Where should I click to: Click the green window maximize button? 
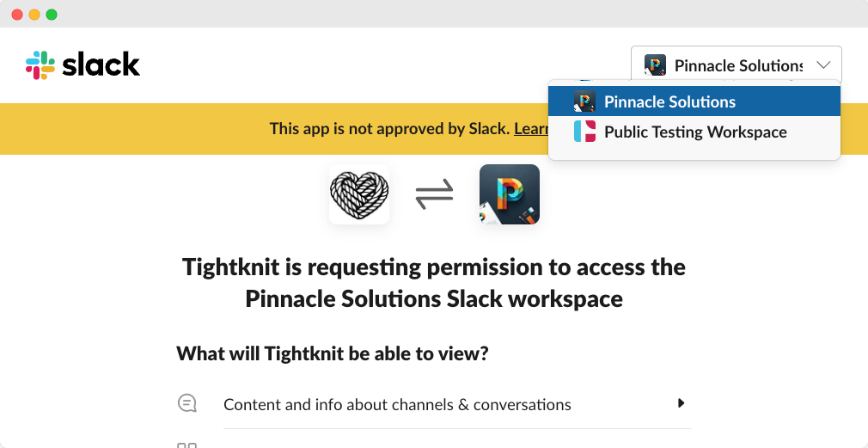(52, 15)
